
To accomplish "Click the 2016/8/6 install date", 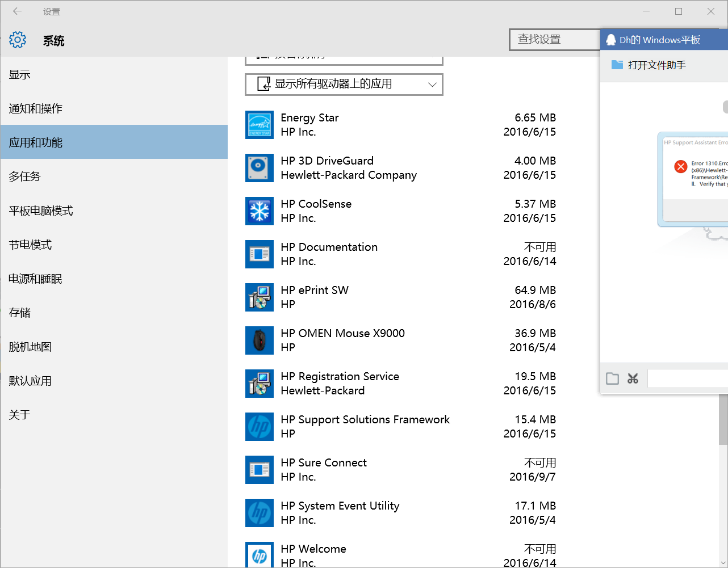I will [532, 304].
